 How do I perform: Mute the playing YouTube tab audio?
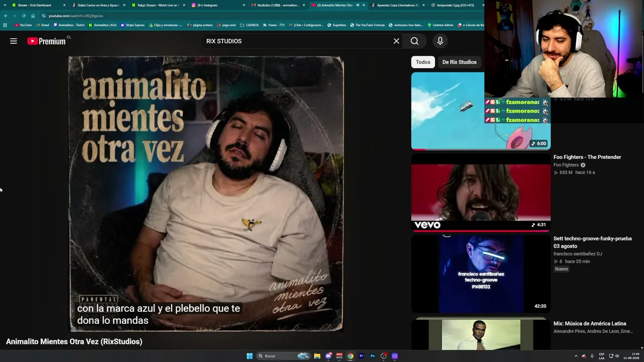[357, 5]
